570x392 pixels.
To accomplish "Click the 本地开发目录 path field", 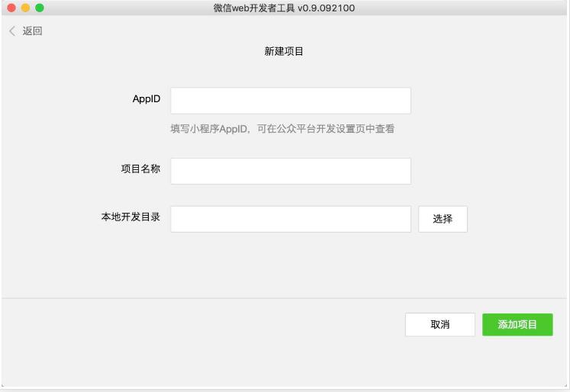I will coord(291,219).
